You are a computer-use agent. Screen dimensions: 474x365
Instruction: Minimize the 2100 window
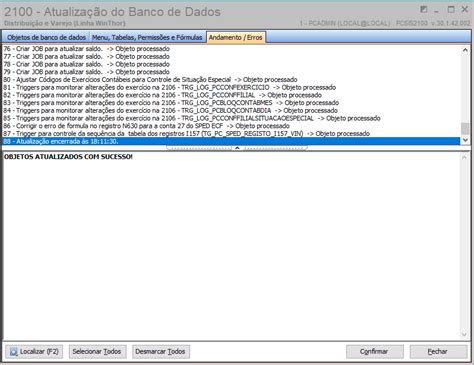click(436, 10)
